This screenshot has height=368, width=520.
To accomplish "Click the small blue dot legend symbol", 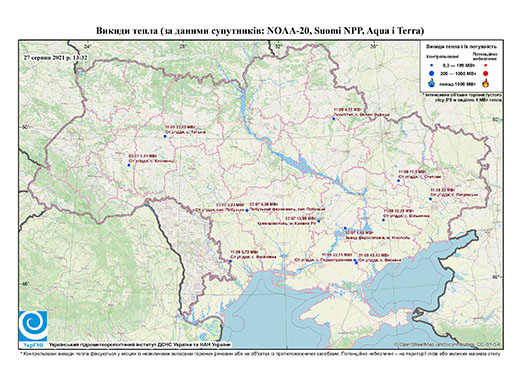I will coord(432,65).
